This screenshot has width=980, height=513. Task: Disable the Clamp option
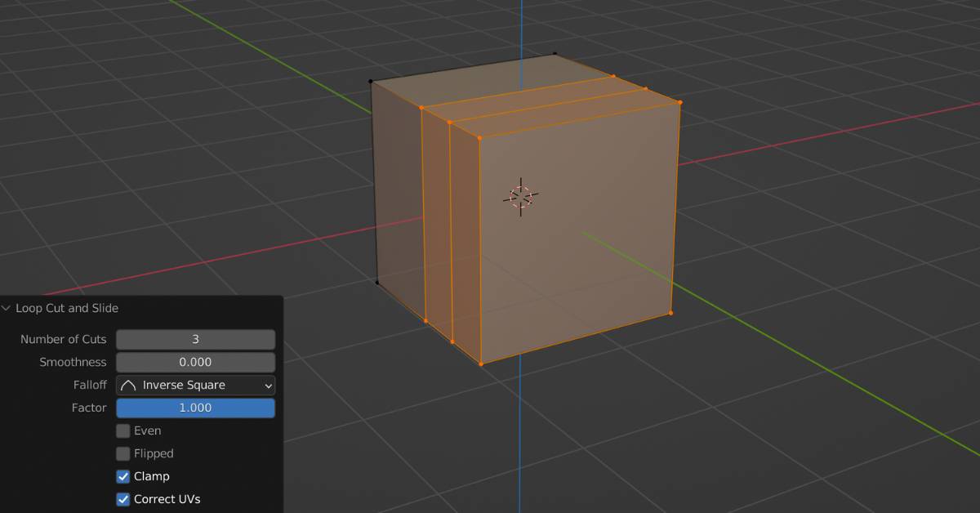click(122, 476)
